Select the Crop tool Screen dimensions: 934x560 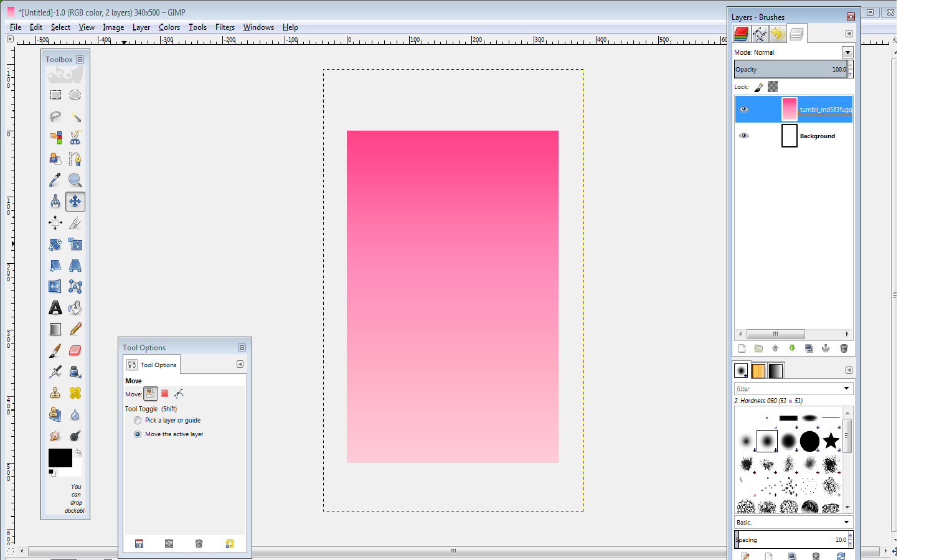click(x=75, y=223)
